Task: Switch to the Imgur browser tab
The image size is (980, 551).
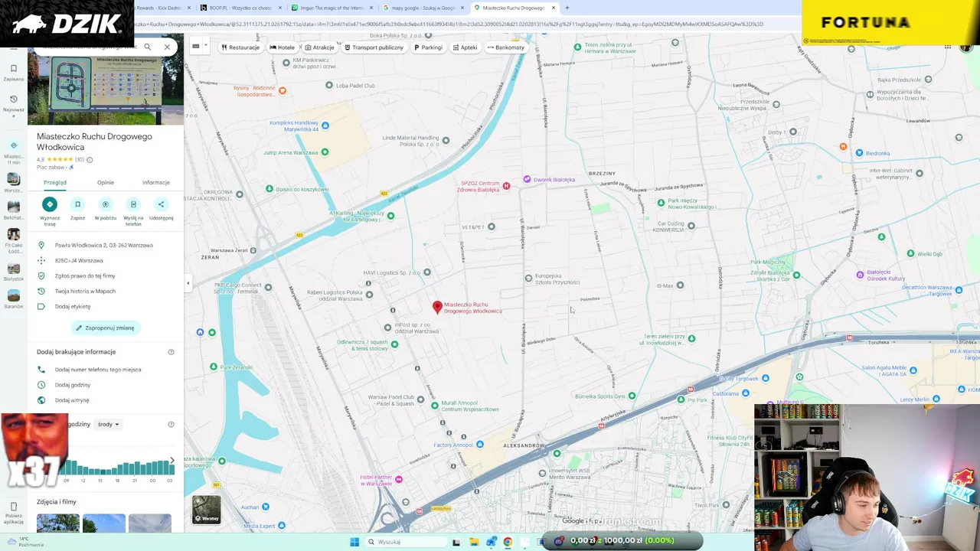Action: click(332, 8)
